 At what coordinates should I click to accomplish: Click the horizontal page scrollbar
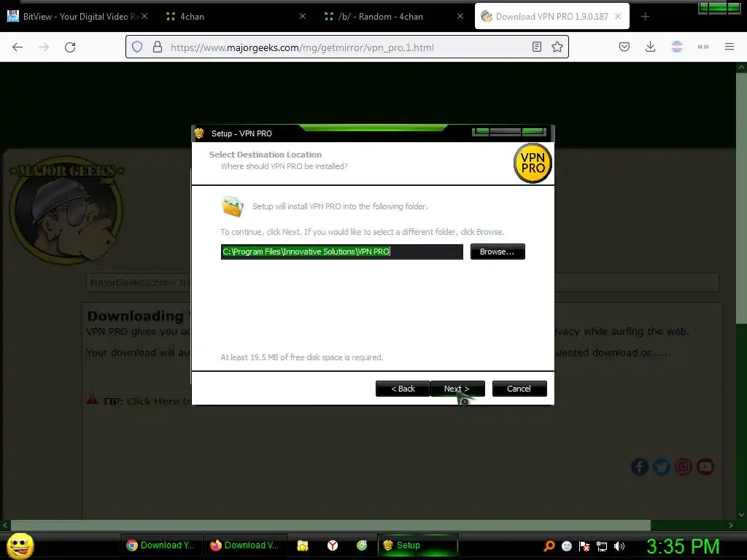click(330, 525)
